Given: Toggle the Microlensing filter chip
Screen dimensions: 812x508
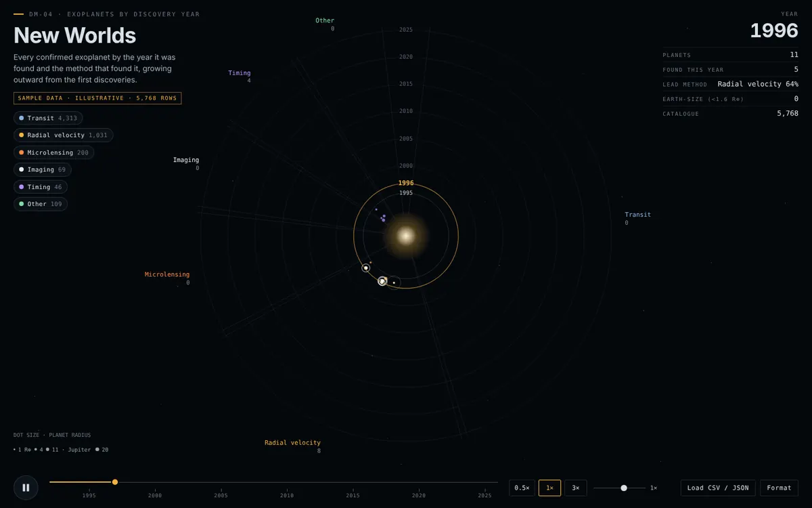Looking at the screenshot, I should point(53,152).
